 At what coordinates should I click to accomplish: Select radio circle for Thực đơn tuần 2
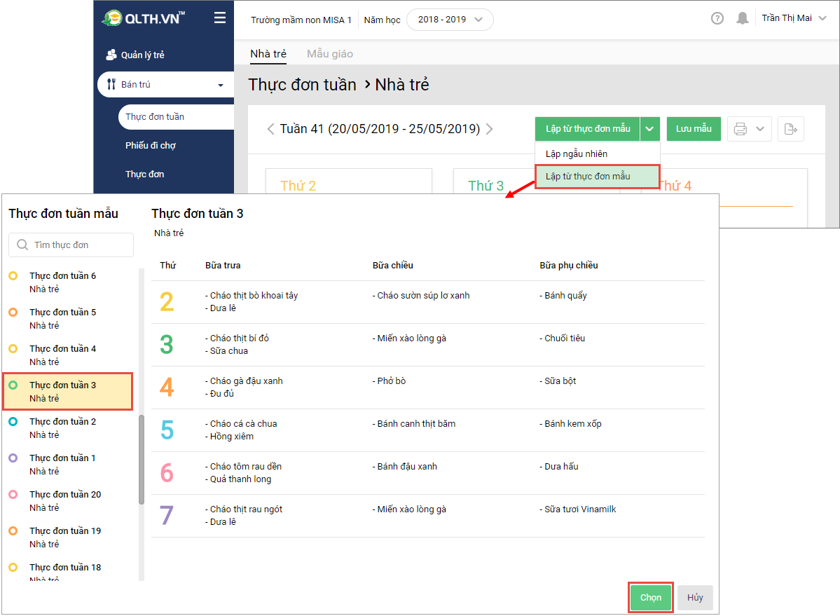click(x=13, y=422)
